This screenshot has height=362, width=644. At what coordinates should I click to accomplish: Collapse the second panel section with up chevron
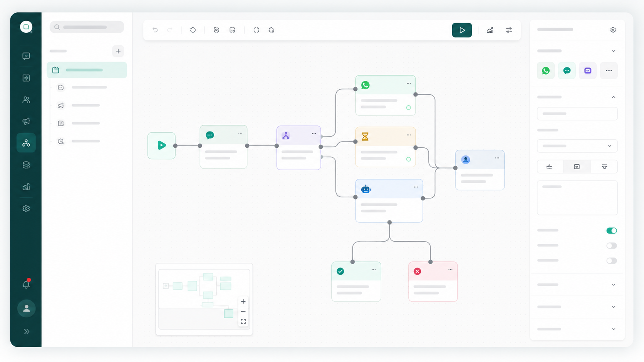614,97
